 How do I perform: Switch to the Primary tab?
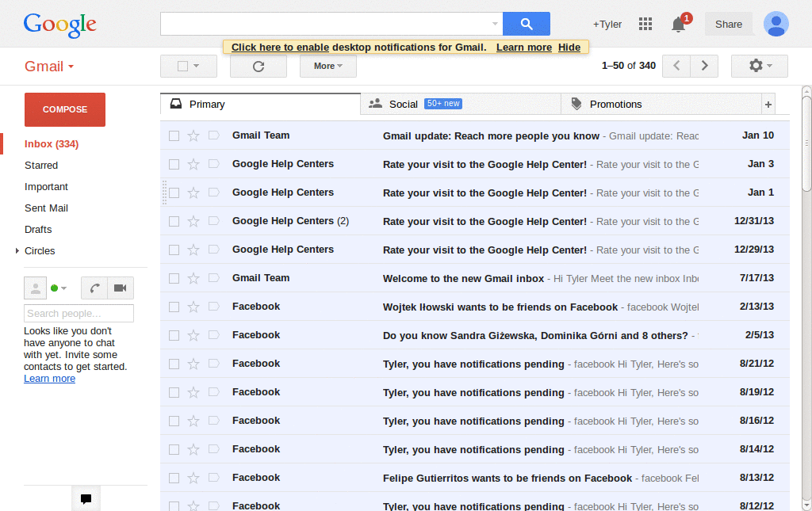click(x=260, y=105)
